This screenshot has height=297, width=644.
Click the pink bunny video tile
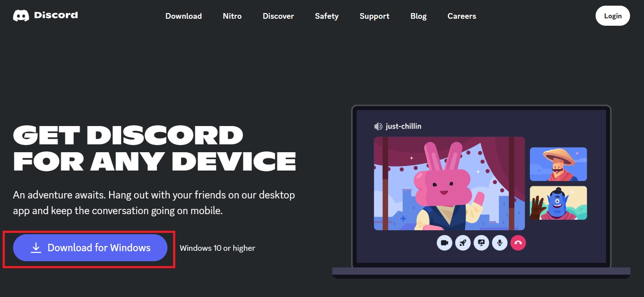click(450, 184)
